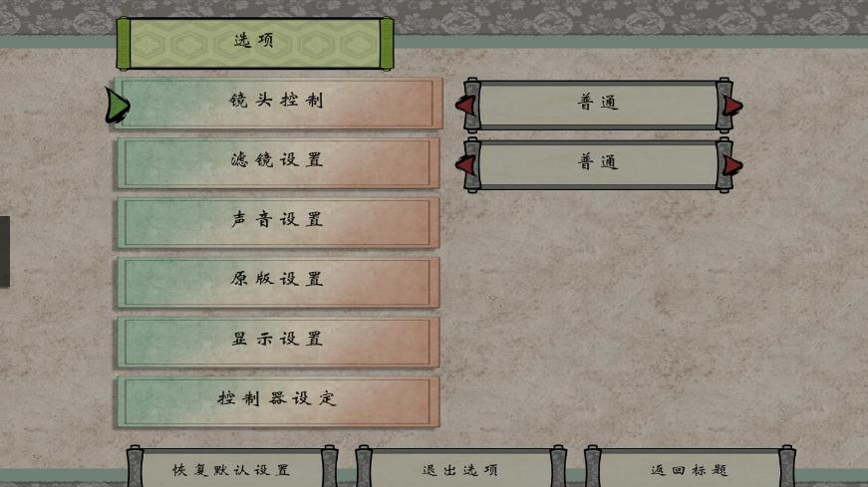Click the 退出选项 exit options button
The image size is (868, 487).
click(460, 468)
